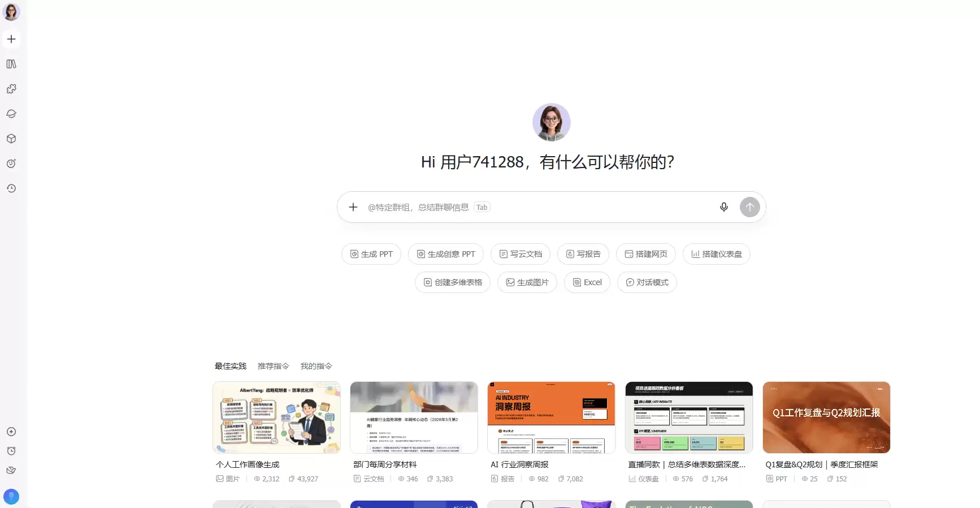980x508 pixels.
Task: Open the planet discover icon in sidebar
Action: (x=11, y=114)
